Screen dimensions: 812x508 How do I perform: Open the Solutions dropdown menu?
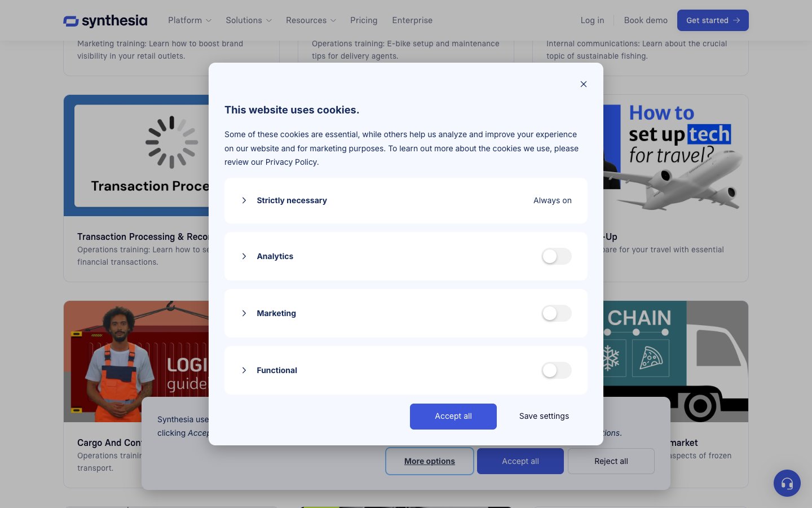tap(248, 20)
